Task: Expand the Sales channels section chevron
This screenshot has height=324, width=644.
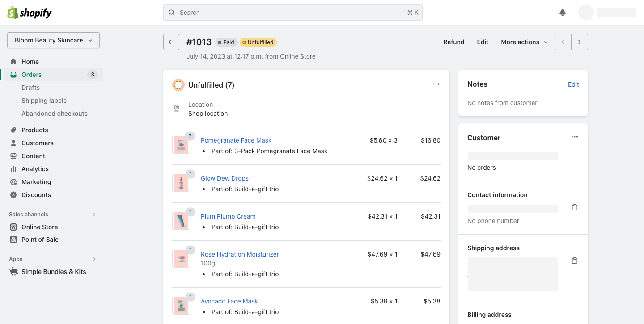Action: 94,214
